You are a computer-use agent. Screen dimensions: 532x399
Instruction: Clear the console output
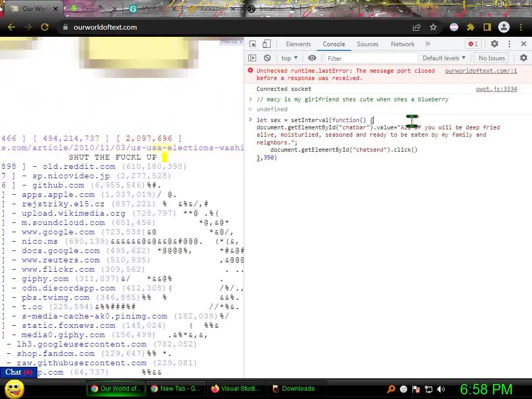pos(268,58)
